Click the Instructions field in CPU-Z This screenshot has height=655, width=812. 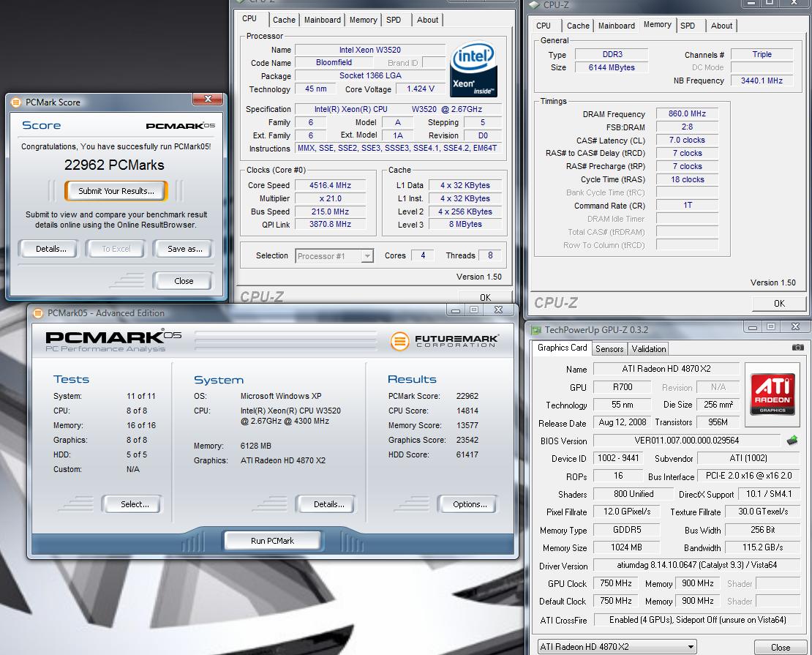(398, 149)
